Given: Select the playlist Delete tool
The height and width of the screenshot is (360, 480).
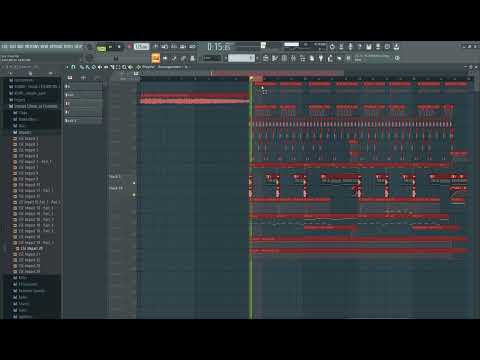Looking at the screenshot, I should click(94, 67).
